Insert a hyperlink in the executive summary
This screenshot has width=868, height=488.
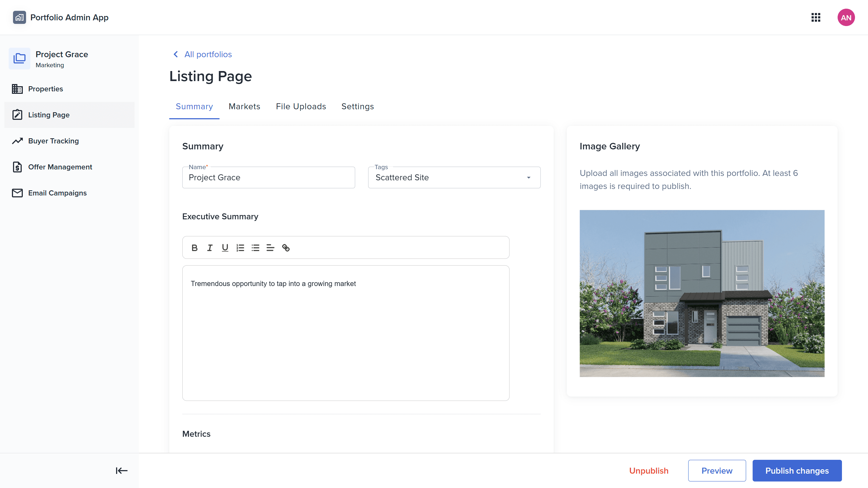(x=286, y=248)
